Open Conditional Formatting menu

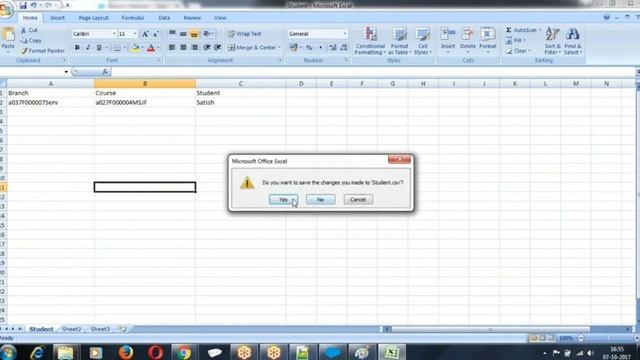(370, 40)
